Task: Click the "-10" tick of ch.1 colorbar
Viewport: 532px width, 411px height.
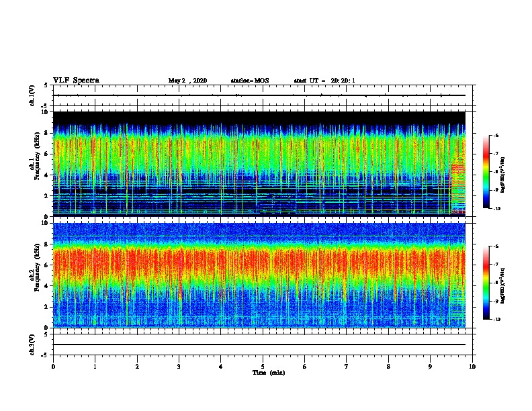Action: (496, 208)
